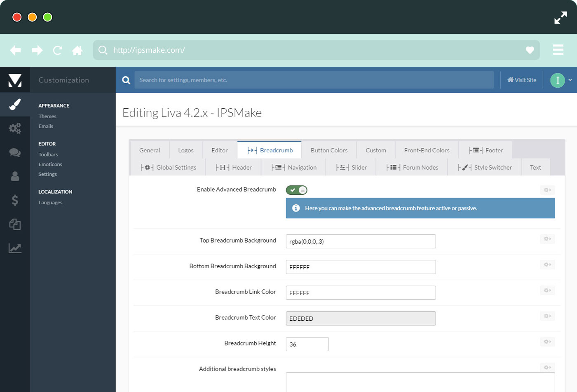This screenshot has width=577, height=392.
Task: Click the Breadcrumb Text Color field
Action: pos(361,318)
